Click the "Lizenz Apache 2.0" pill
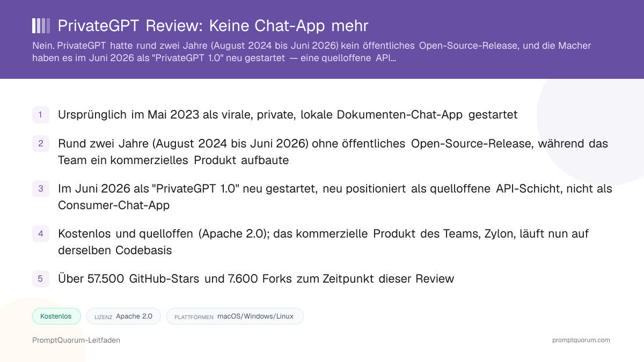The width and height of the screenshot is (644, 362). pyautogui.click(x=123, y=316)
